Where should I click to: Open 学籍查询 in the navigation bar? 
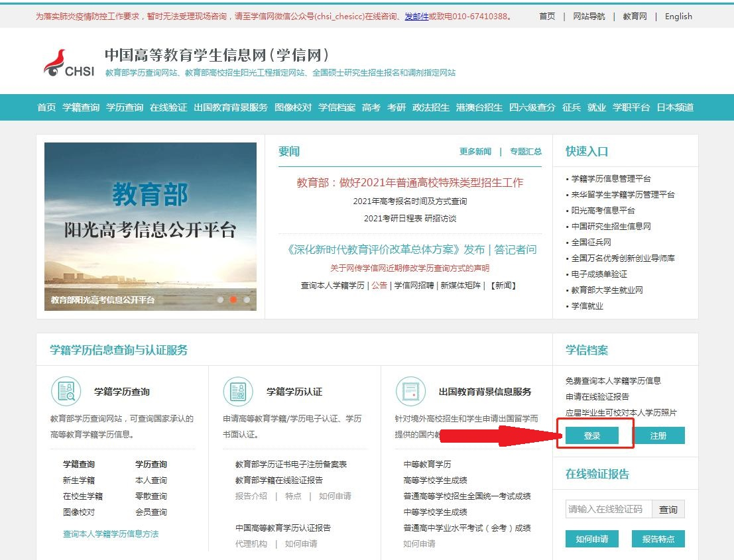click(81, 107)
